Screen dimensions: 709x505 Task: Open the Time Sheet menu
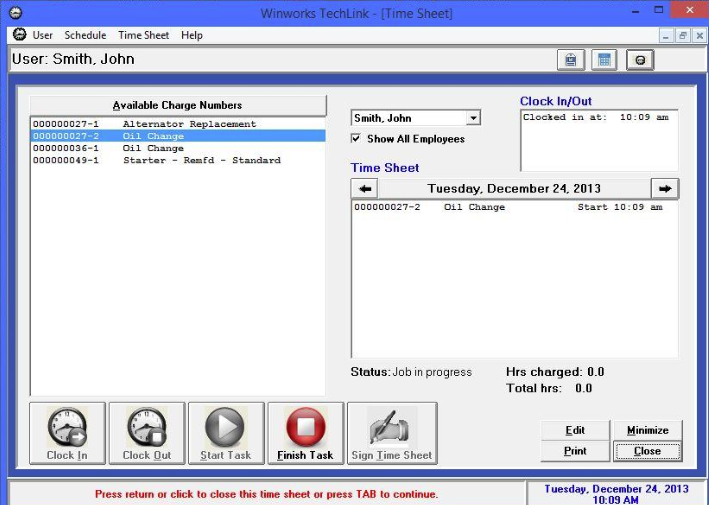(x=143, y=35)
